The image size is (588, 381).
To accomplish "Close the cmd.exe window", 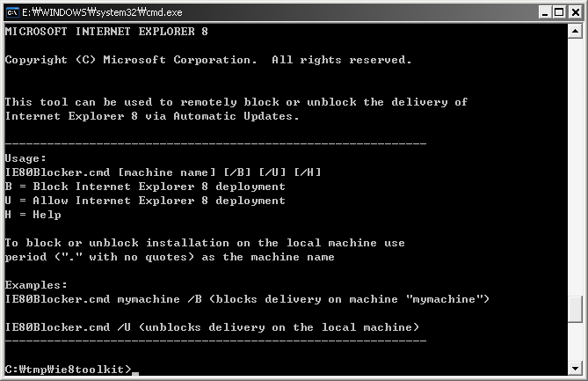I will pyautogui.click(x=575, y=12).
